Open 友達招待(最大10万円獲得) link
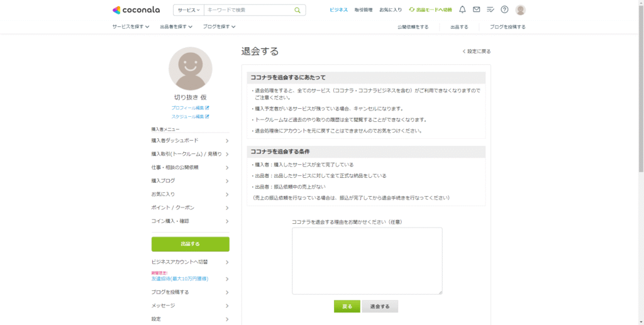This screenshot has width=644, height=325. point(179,278)
